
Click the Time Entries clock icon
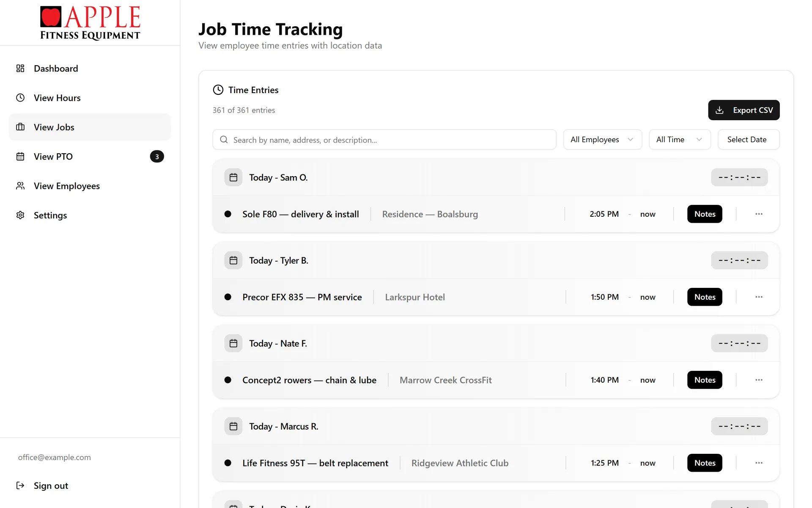(x=218, y=90)
